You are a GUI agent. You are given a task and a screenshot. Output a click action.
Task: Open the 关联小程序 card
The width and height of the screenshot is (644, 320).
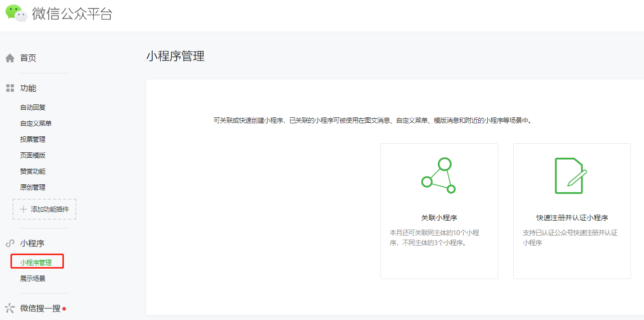click(439, 211)
